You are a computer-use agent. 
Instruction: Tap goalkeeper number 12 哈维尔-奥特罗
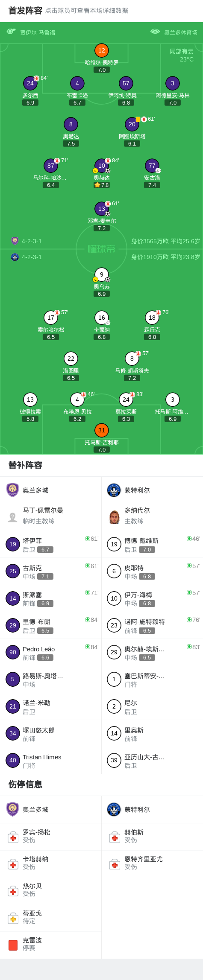pos(102,51)
